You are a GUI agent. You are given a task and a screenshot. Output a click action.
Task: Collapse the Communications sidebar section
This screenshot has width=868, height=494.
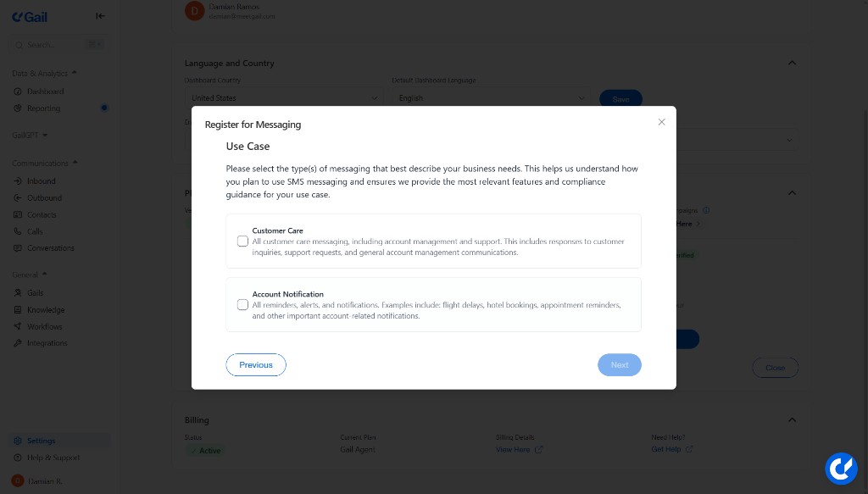pos(75,163)
